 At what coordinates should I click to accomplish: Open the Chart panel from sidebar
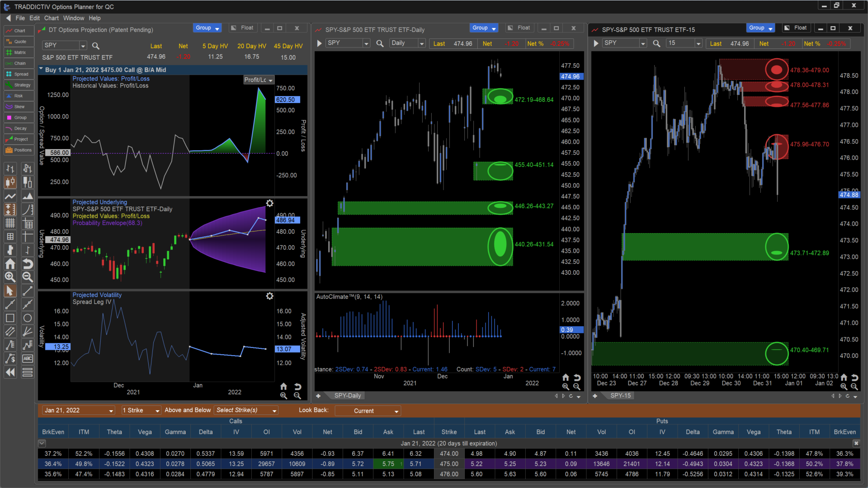pos(19,31)
